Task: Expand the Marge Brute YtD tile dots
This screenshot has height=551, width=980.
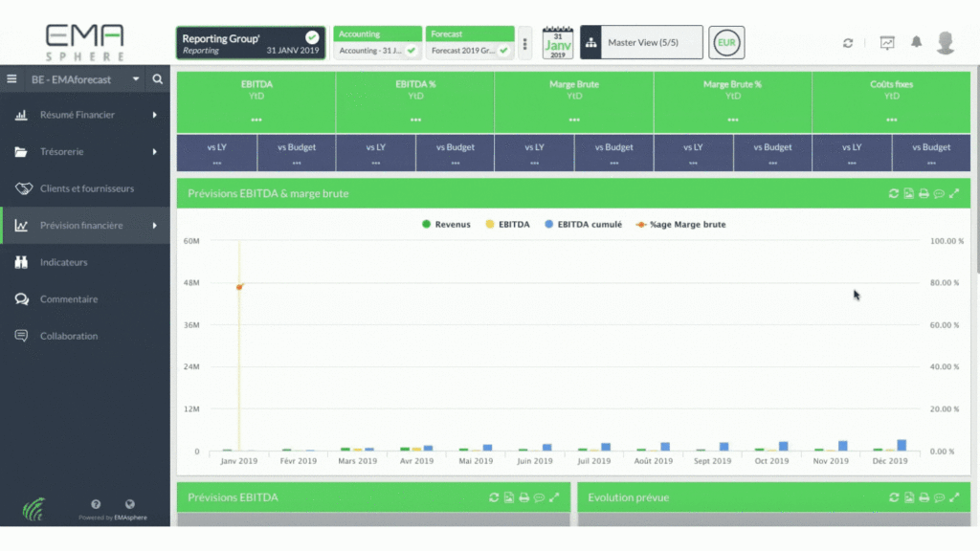Action: click(574, 120)
